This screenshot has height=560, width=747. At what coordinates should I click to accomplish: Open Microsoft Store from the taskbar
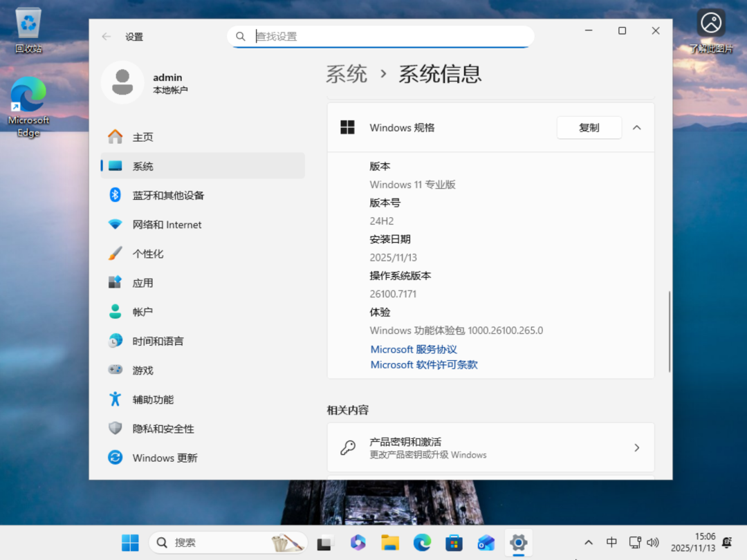[x=454, y=543]
